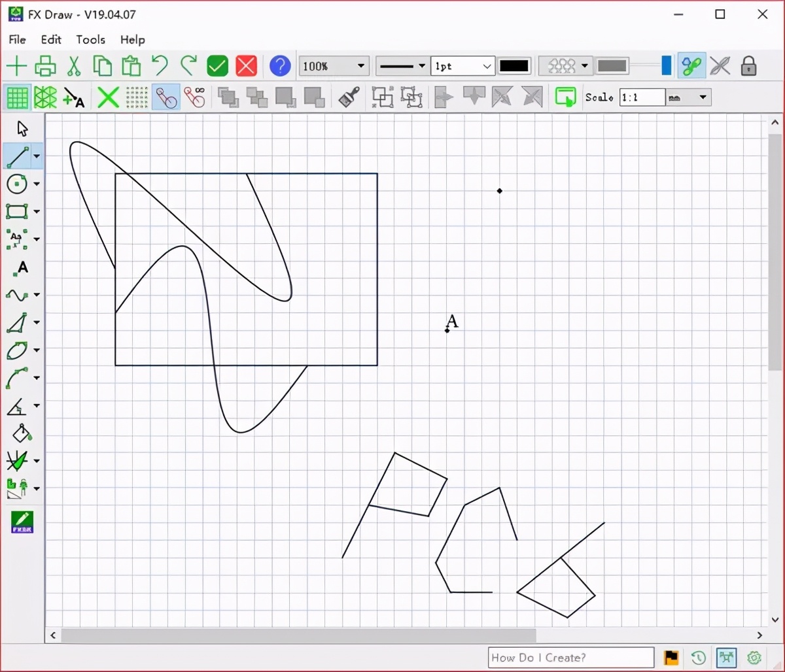Click the printer icon
The image size is (785, 672).
click(x=45, y=66)
